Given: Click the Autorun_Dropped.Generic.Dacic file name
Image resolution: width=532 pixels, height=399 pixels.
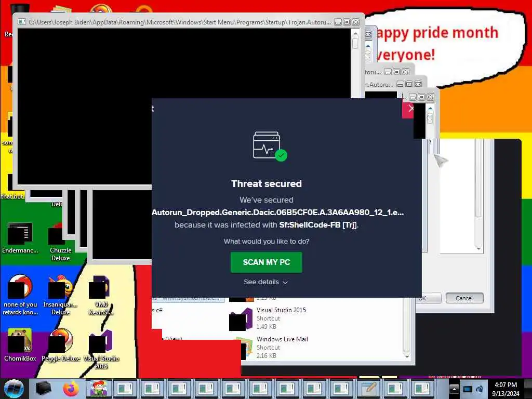Looking at the screenshot, I should tap(278, 212).
